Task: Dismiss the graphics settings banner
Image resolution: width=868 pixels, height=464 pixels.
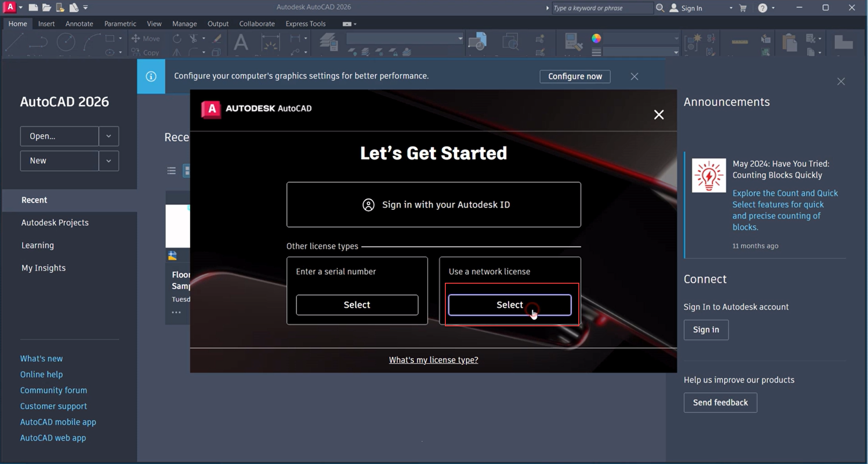Action: [x=635, y=76]
